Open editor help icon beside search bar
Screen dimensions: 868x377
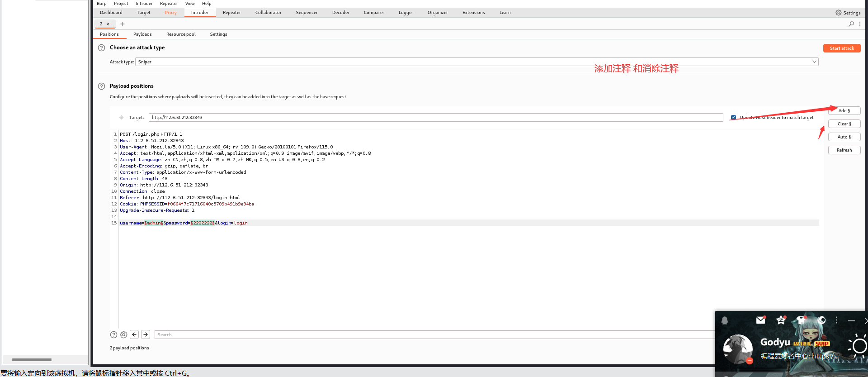(x=113, y=335)
